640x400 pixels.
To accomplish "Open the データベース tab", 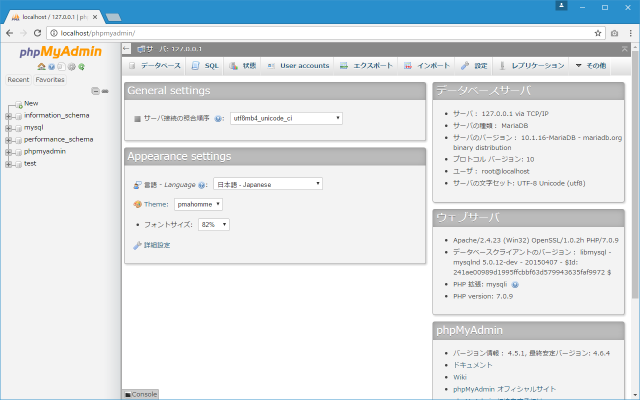I will tap(155, 66).
